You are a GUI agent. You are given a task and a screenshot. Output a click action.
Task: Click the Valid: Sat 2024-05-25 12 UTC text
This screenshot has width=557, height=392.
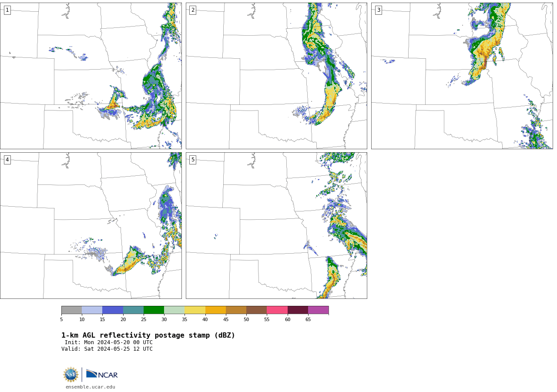tap(107, 349)
